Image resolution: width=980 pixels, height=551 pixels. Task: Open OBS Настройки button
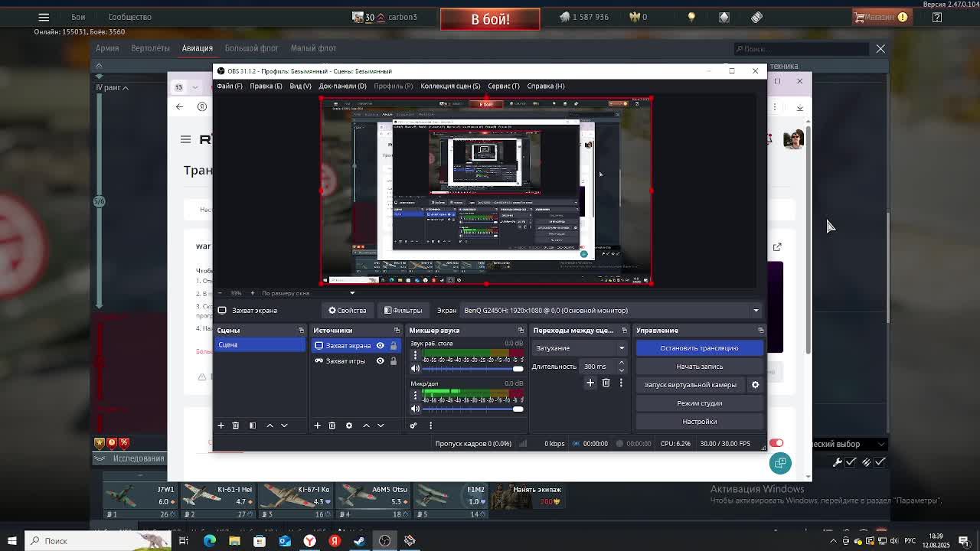(x=699, y=422)
